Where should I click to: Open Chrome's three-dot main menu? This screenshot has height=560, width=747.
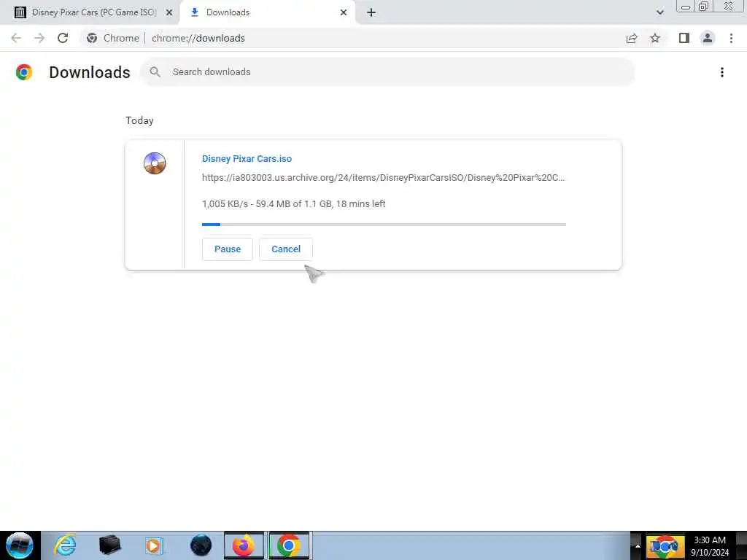point(731,38)
